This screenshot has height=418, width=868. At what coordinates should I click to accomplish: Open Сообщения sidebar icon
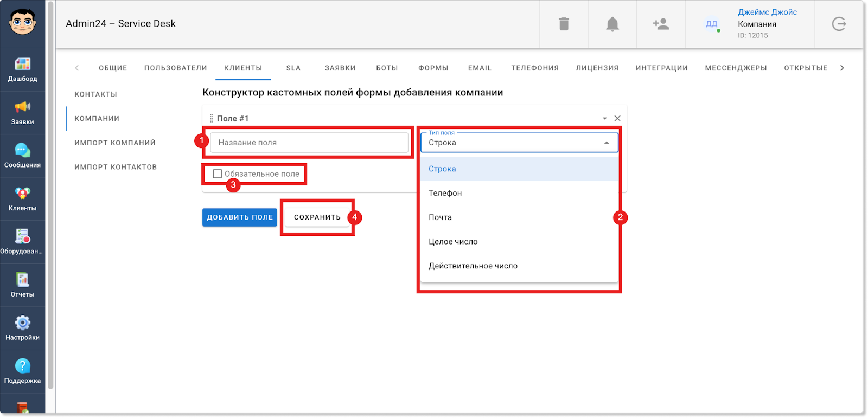click(22, 156)
